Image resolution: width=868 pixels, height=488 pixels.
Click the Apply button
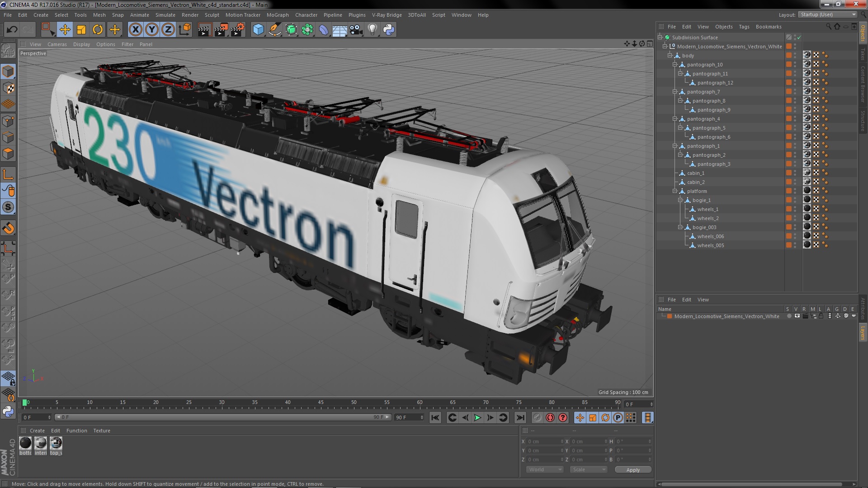coord(632,470)
